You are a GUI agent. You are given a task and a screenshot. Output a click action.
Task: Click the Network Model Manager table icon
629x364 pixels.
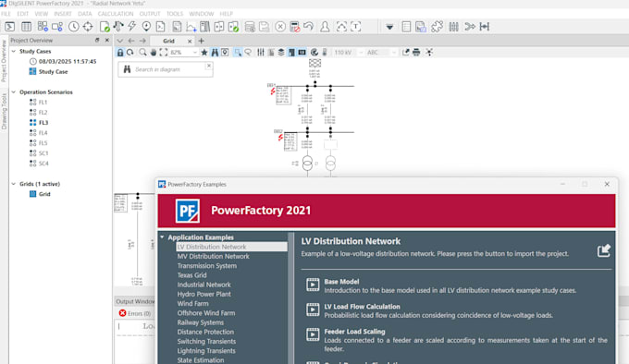point(27,27)
